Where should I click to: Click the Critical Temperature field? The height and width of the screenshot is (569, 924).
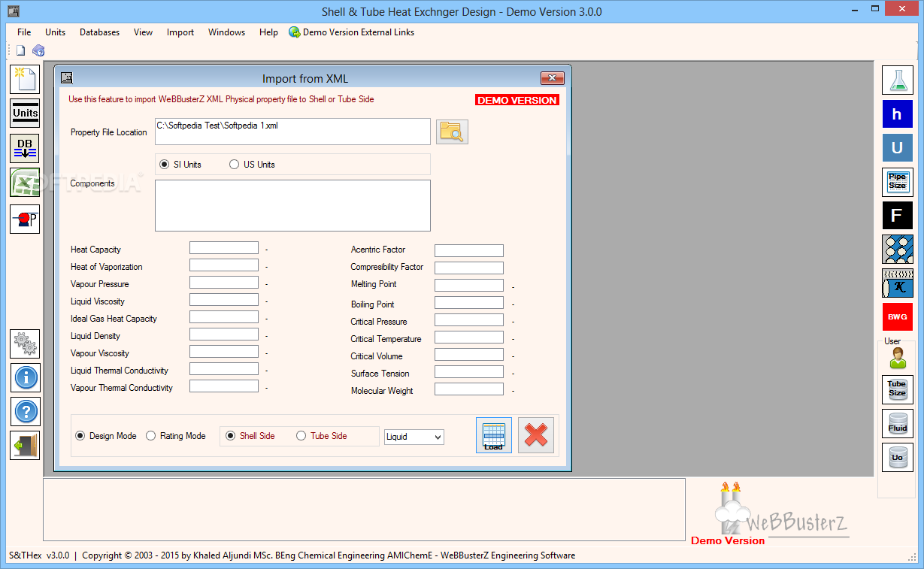click(469, 337)
